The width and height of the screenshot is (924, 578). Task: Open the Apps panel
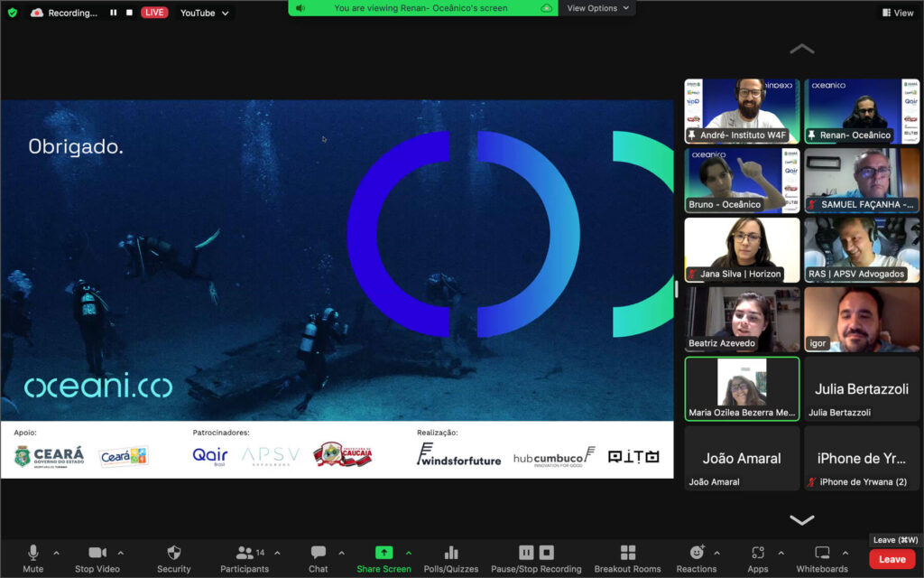pyautogui.click(x=757, y=557)
